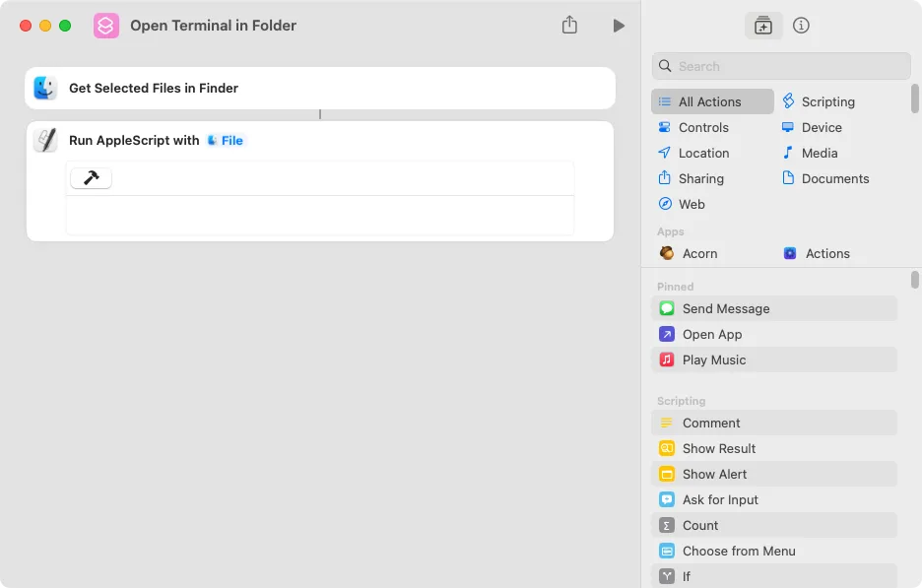Click the Play Music pinned action icon

point(667,359)
